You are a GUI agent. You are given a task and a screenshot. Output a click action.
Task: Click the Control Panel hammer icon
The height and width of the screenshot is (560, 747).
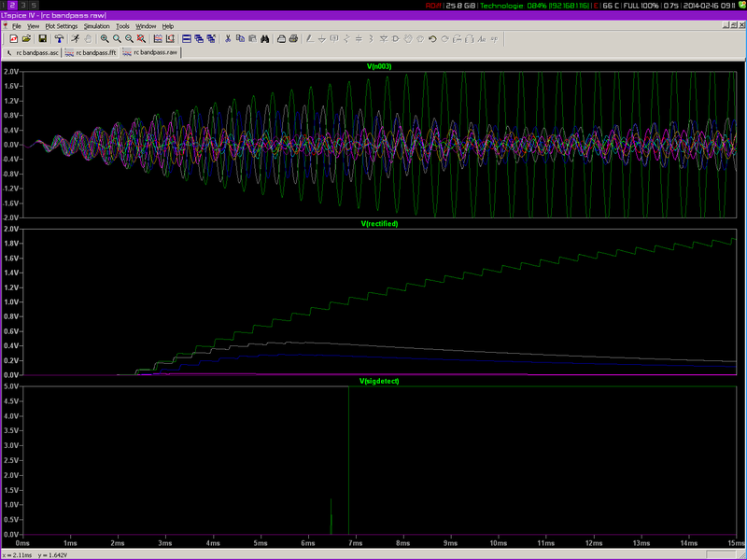tap(59, 38)
